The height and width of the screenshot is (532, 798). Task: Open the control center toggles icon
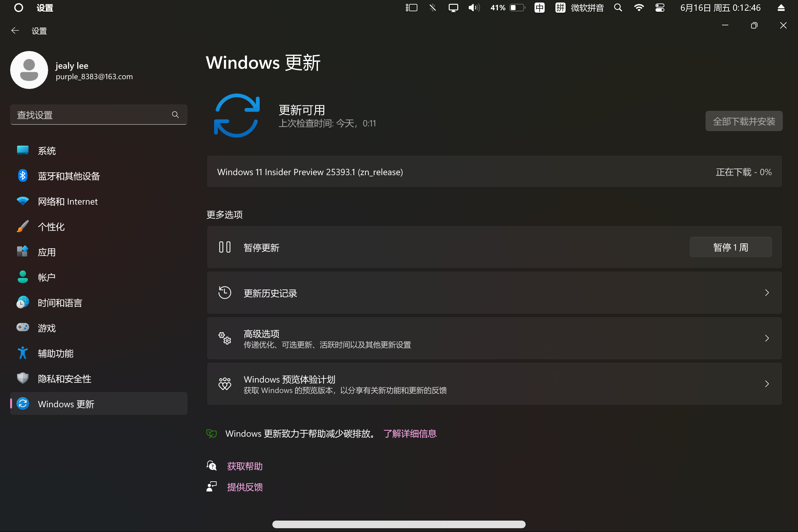click(660, 8)
